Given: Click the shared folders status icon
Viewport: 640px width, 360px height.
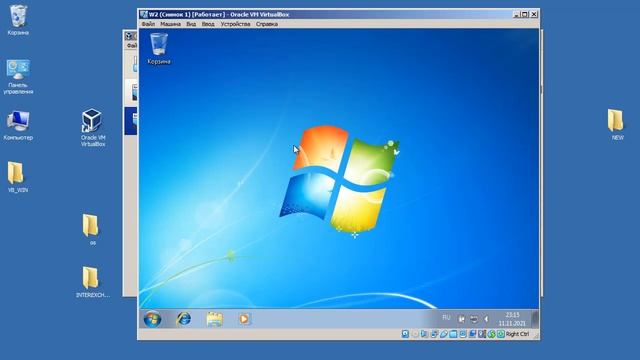Looking at the screenshot, I should (453, 334).
